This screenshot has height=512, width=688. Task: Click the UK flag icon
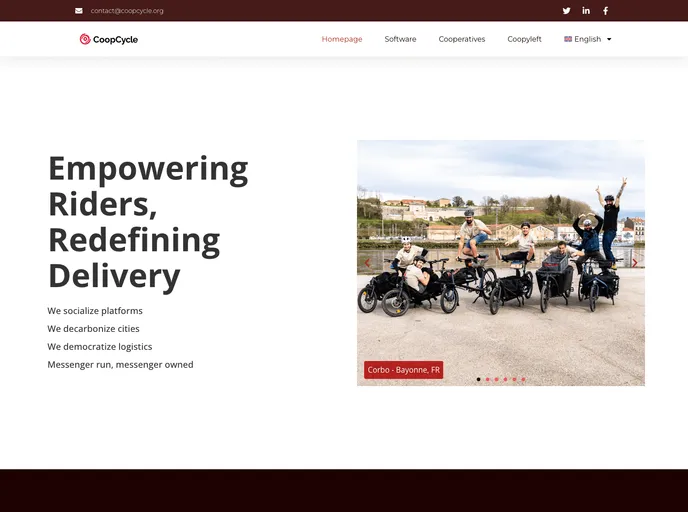click(568, 39)
